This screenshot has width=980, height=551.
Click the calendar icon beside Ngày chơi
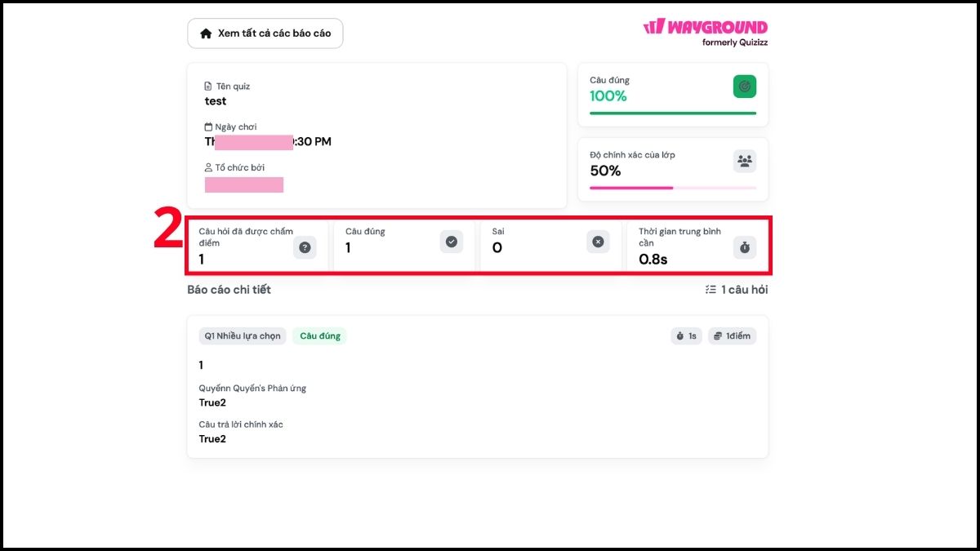[x=208, y=127]
